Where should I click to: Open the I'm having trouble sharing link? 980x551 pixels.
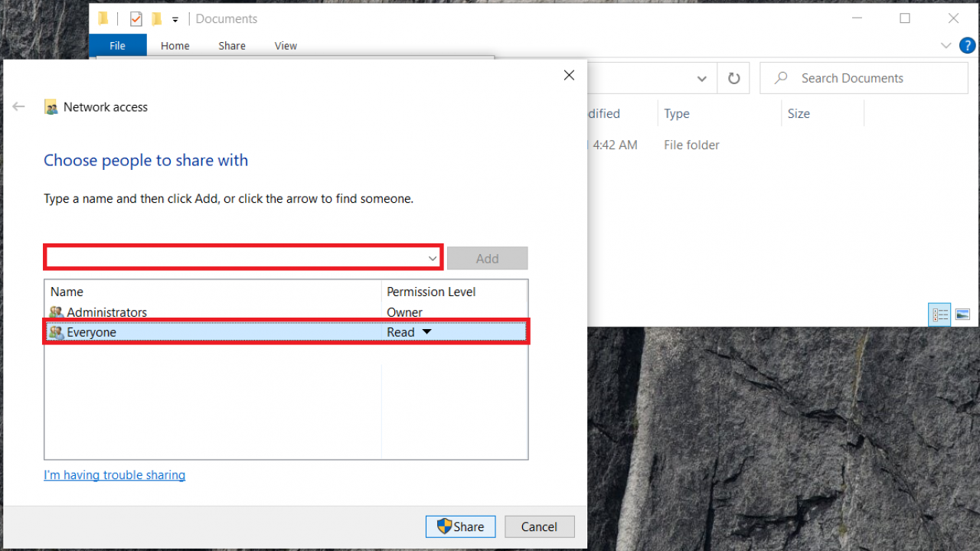tap(115, 475)
